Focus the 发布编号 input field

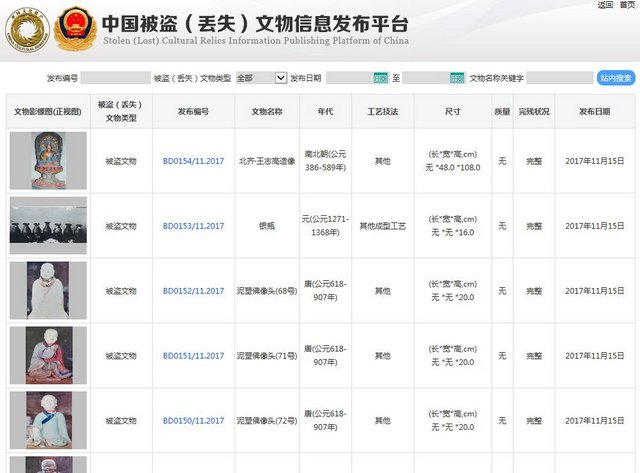[116, 78]
